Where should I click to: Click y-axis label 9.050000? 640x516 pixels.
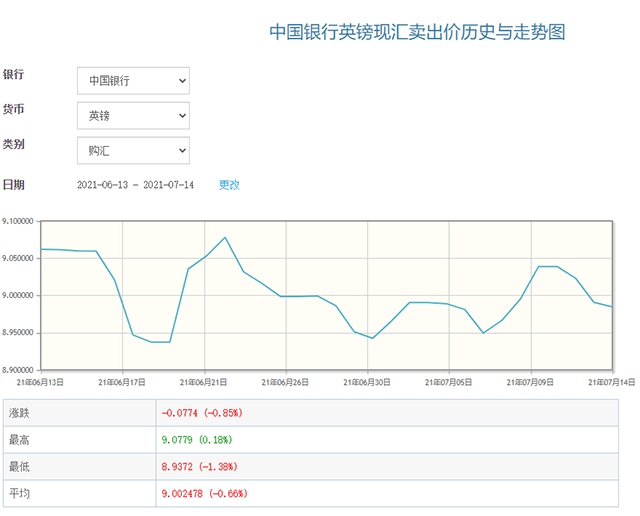[x=18, y=258]
